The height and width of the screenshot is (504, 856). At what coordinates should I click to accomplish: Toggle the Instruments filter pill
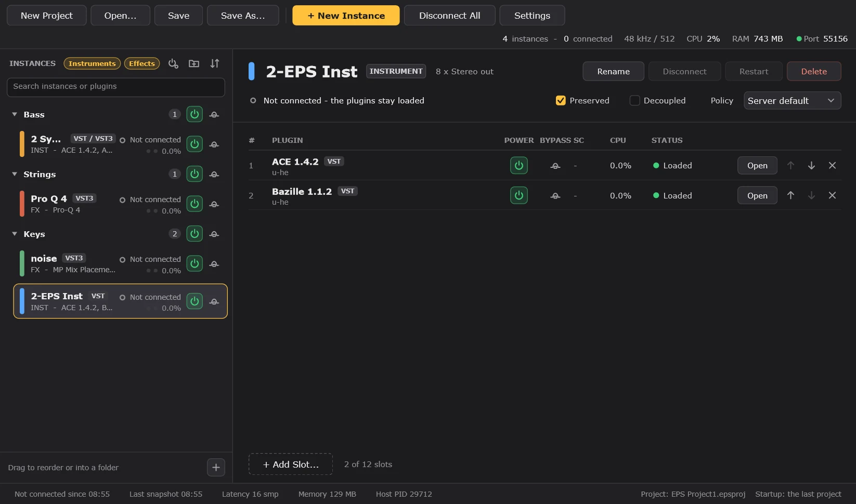(92, 63)
